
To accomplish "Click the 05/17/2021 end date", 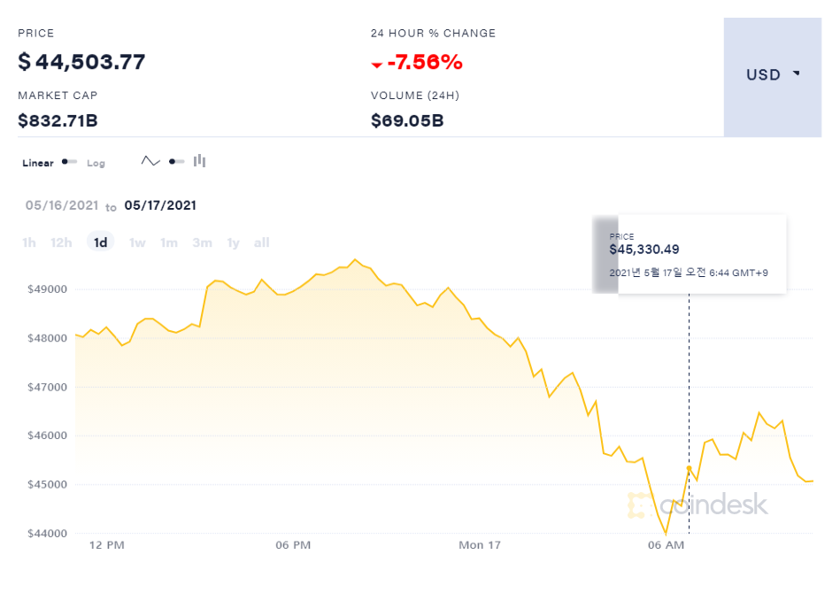I will [160, 205].
